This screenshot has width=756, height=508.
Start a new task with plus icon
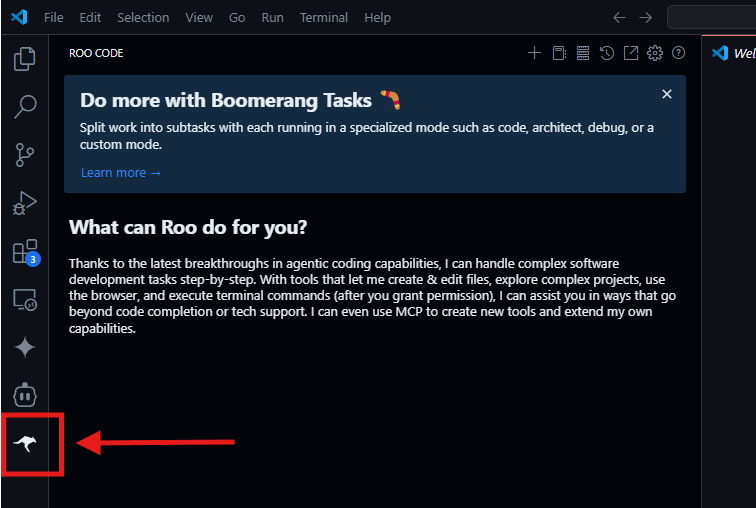click(x=534, y=53)
